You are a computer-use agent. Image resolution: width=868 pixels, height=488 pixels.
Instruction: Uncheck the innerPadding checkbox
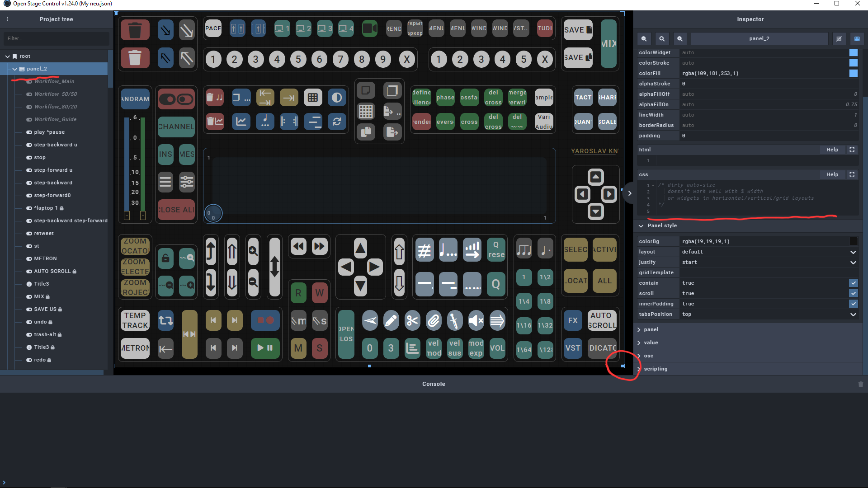[x=853, y=304]
